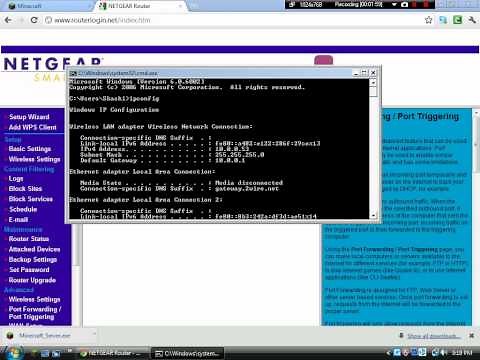Open Advanced Wireless Settings link
This screenshot has width=480, height=360.
(x=35, y=299)
